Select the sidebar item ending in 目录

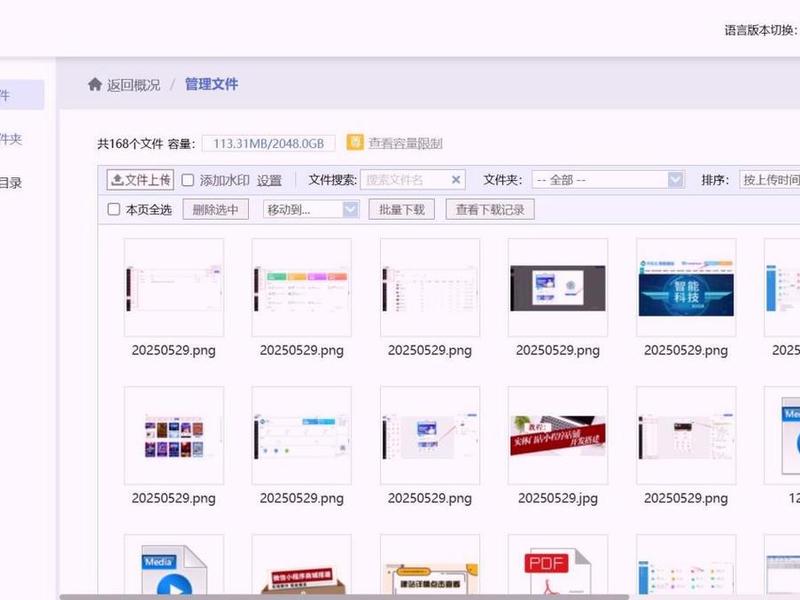(x=11, y=183)
